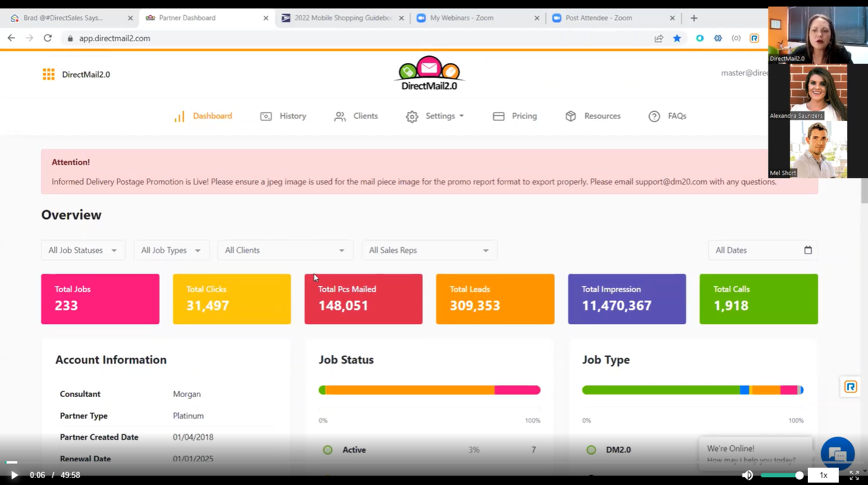This screenshot has height=485, width=868.
Task: Click the Total Impression card
Action: click(x=627, y=299)
